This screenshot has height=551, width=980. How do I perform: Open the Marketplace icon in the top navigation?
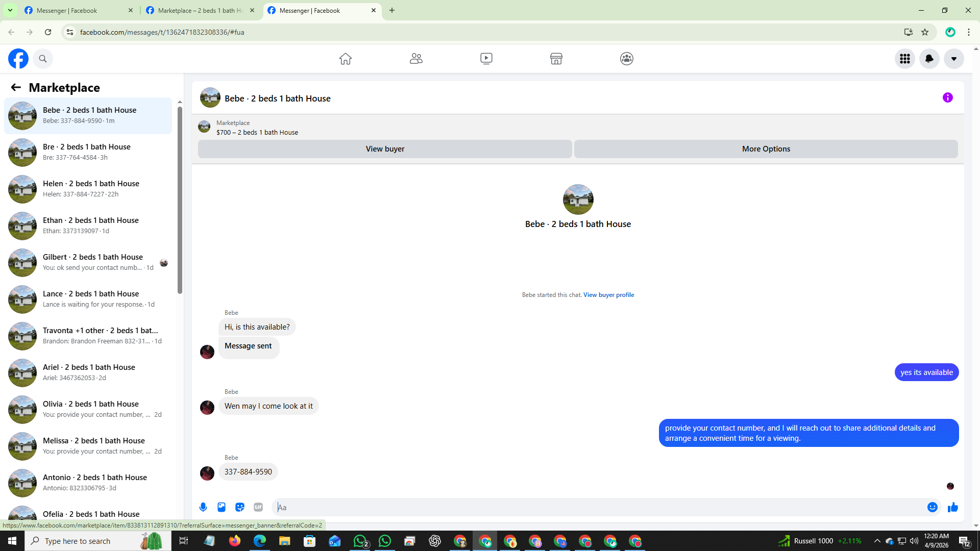tap(556, 59)
